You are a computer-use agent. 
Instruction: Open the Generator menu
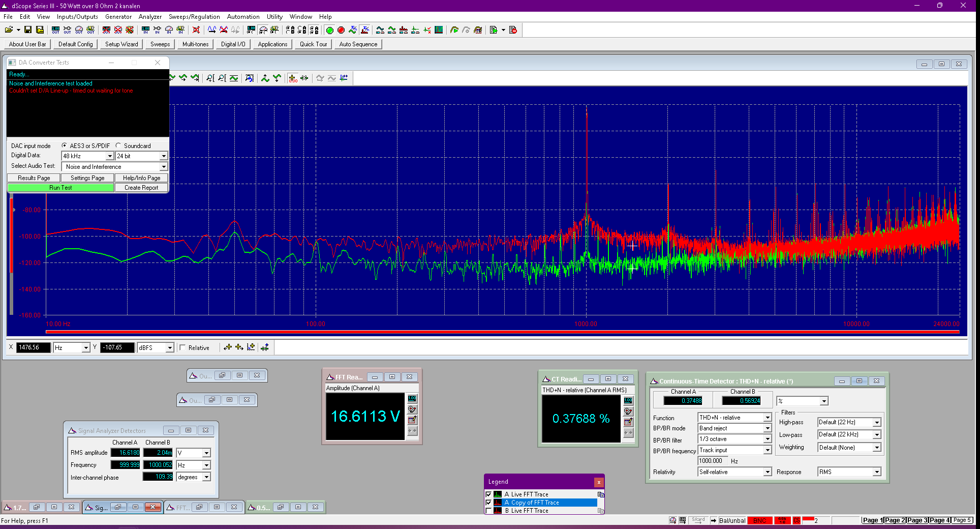click(x=118, y=17)
